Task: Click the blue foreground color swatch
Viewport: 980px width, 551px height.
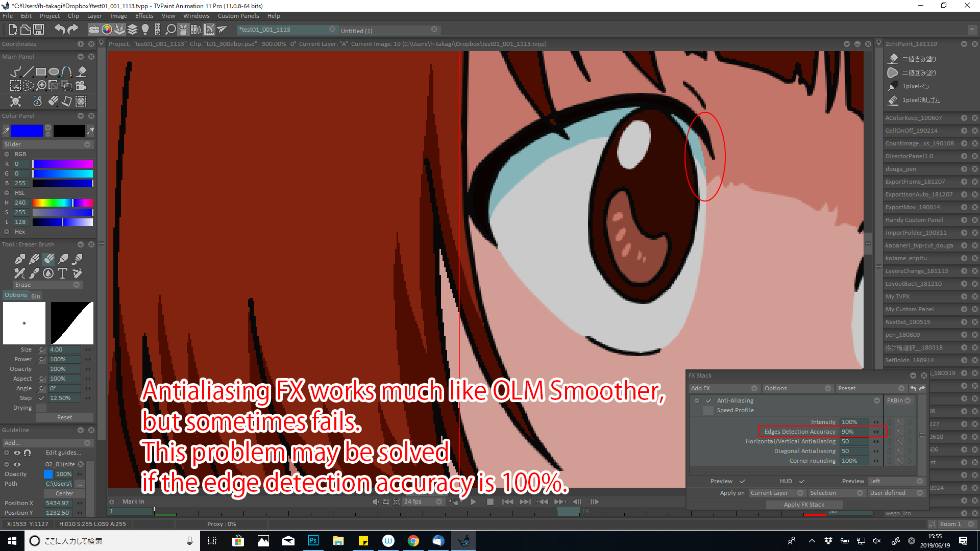Action: point(27,131)
